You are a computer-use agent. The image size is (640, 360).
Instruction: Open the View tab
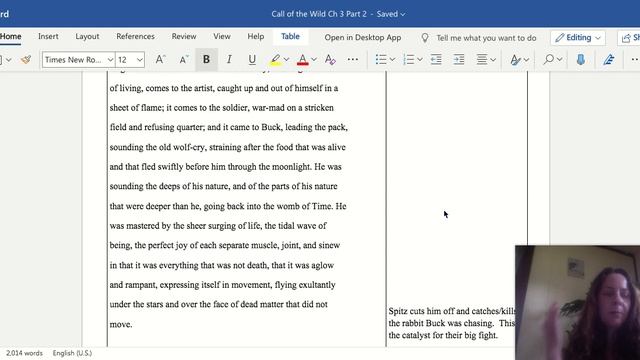click(x=222, y=36)
